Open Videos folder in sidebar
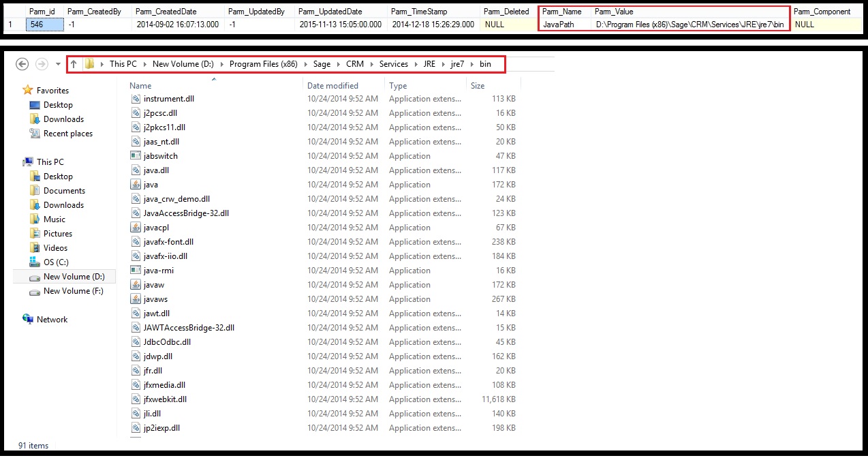The height and width of the screenshot is (458, 868). [55, 248]
